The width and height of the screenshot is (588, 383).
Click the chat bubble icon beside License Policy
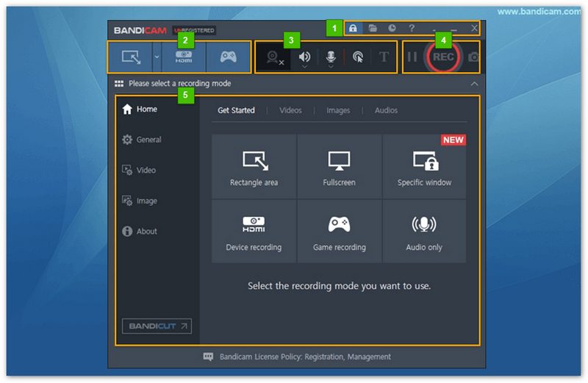208,357
